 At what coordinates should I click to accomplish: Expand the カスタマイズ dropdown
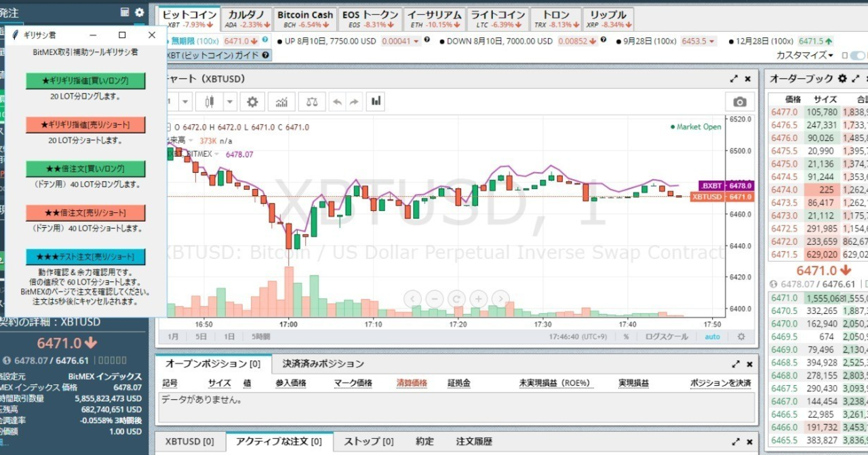point(805,55)
